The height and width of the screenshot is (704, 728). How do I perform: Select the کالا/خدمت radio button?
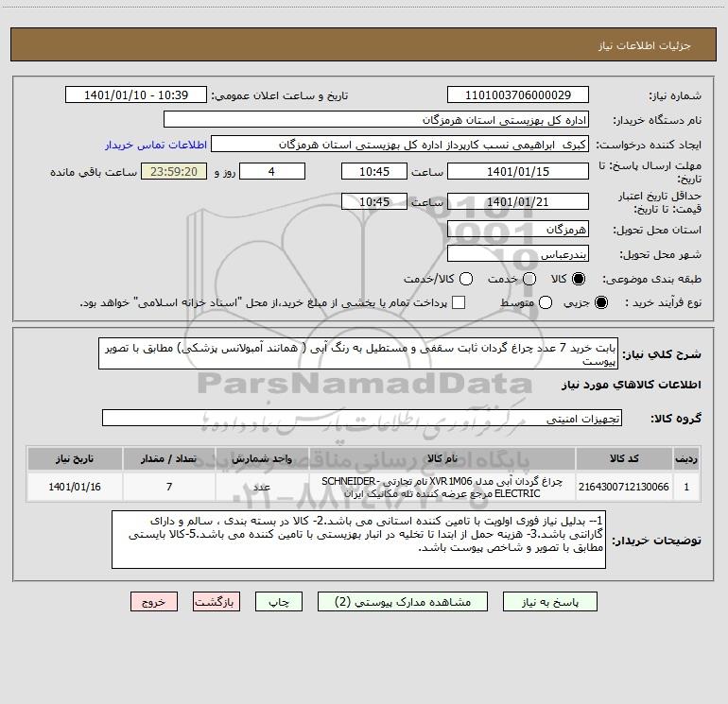(466, 279)
